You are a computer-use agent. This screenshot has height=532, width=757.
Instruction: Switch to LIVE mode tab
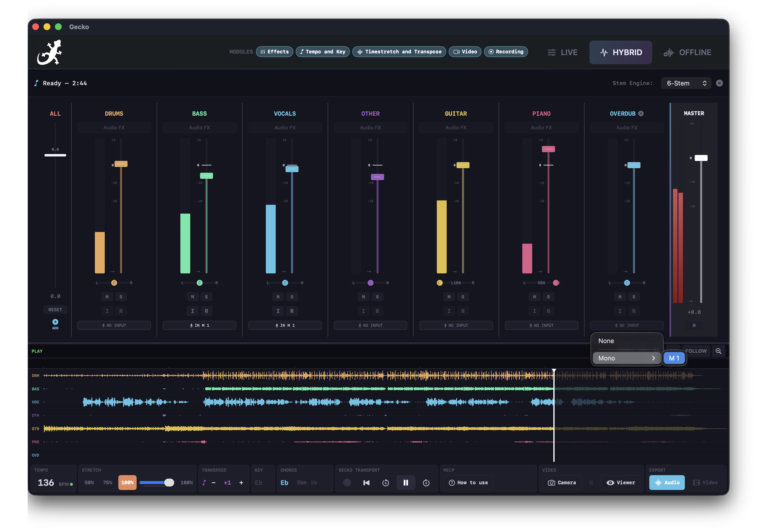[563, 52]
